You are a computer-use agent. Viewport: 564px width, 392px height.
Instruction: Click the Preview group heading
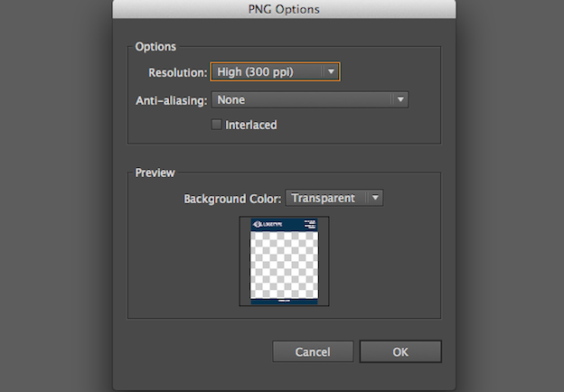tap(155, 173)
